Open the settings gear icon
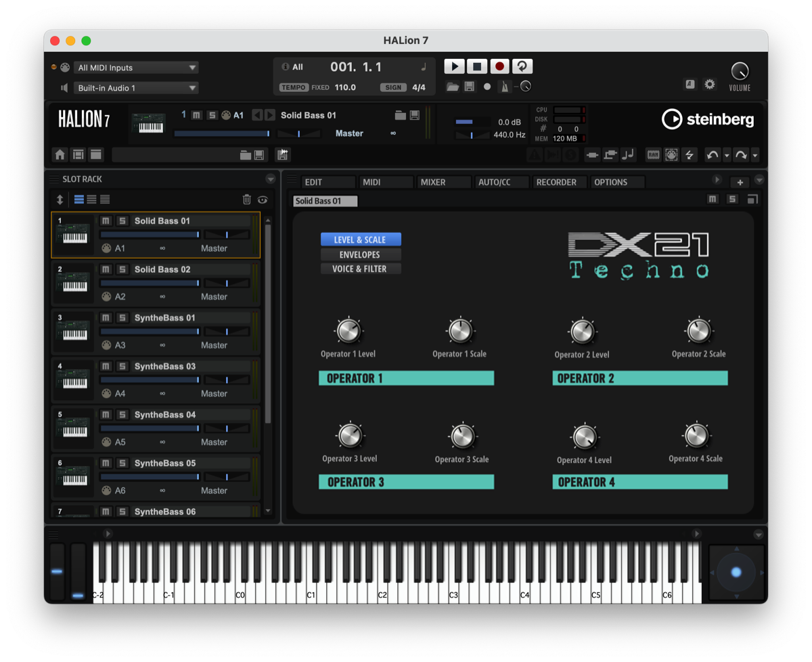The image size is (812, 662). [710, 85]
